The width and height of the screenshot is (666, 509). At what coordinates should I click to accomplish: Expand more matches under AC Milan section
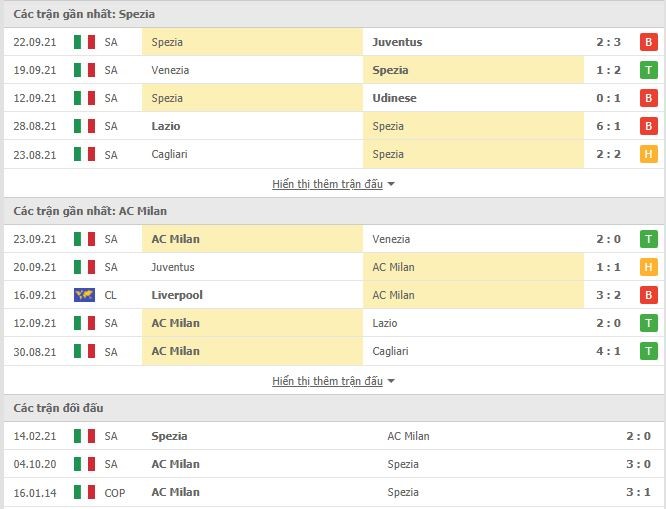click(x=327, y=381)
